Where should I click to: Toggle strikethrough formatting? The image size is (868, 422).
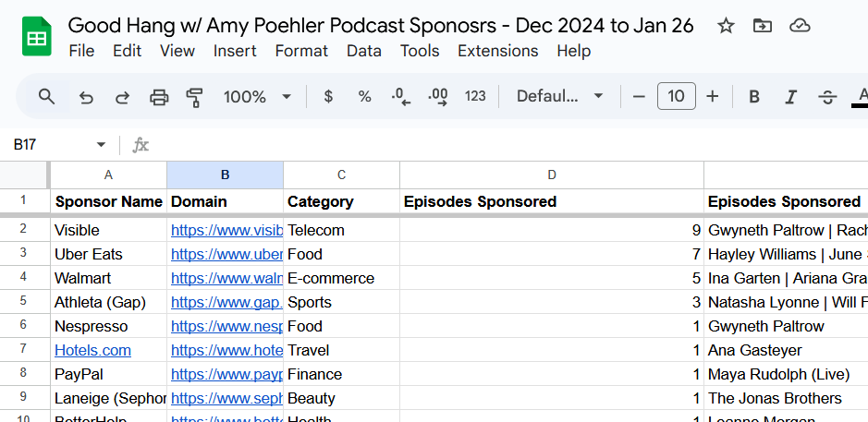tap(827, 96)
